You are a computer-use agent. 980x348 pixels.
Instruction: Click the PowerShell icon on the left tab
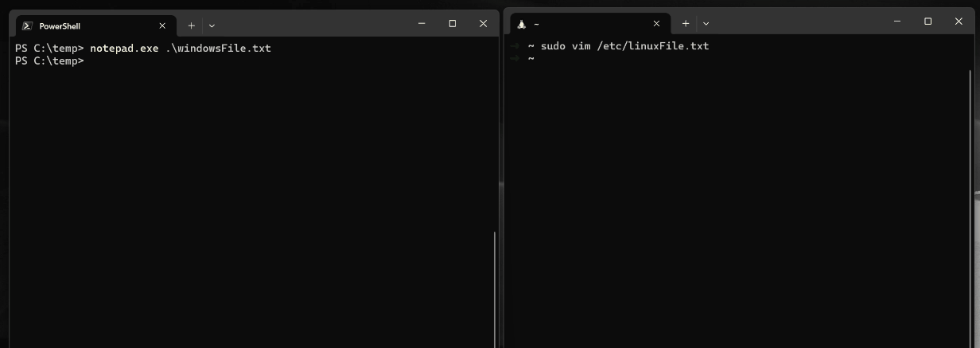coord(26,25)
